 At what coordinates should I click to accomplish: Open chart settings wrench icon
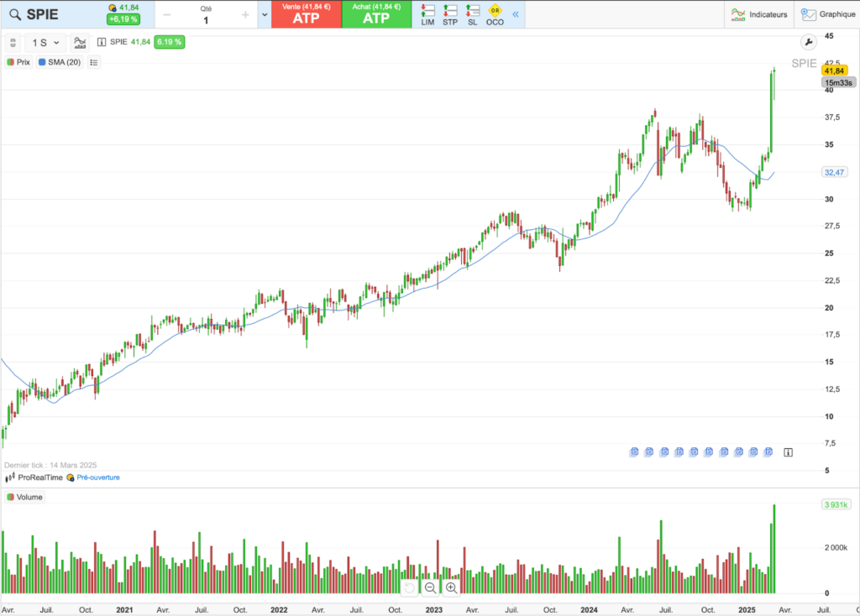pos(809,42)
